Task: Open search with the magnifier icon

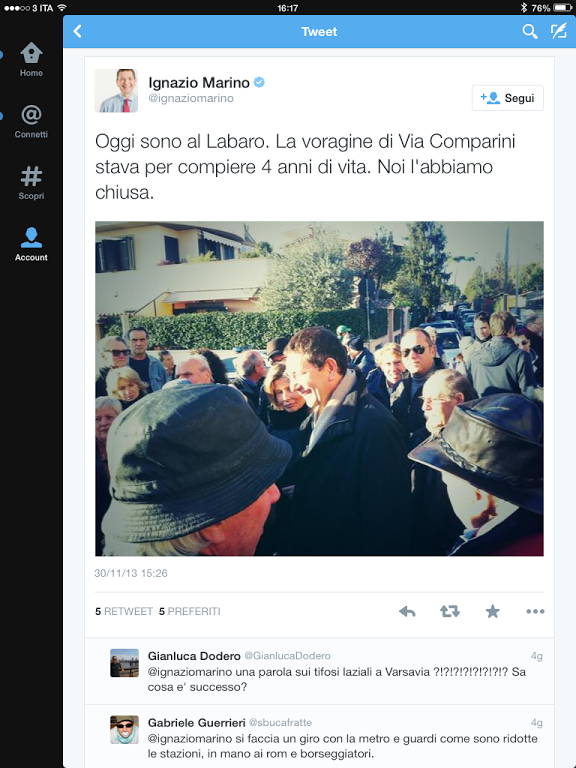Action: pyautogui.click(x=529, y=31)
